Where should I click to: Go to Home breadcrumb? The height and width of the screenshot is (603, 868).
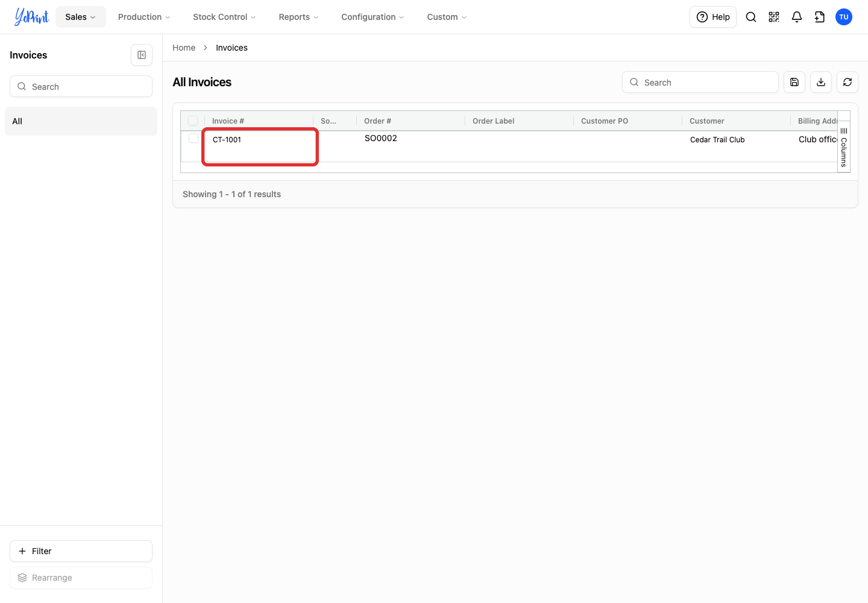(x=184, y=48)
